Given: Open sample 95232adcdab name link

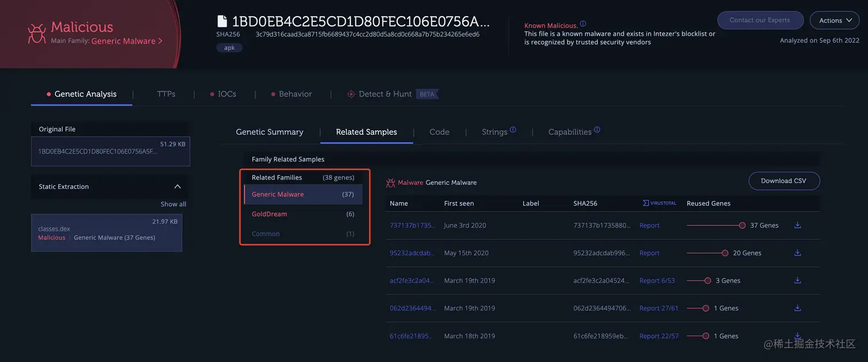Looking at the screenshot, I should point(413,253).
